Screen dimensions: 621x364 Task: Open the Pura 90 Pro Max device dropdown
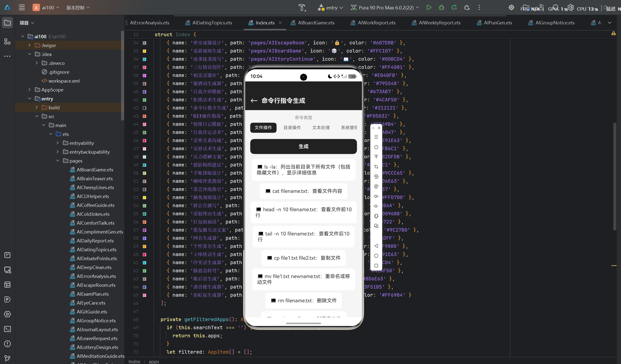[x=385, y=8]
